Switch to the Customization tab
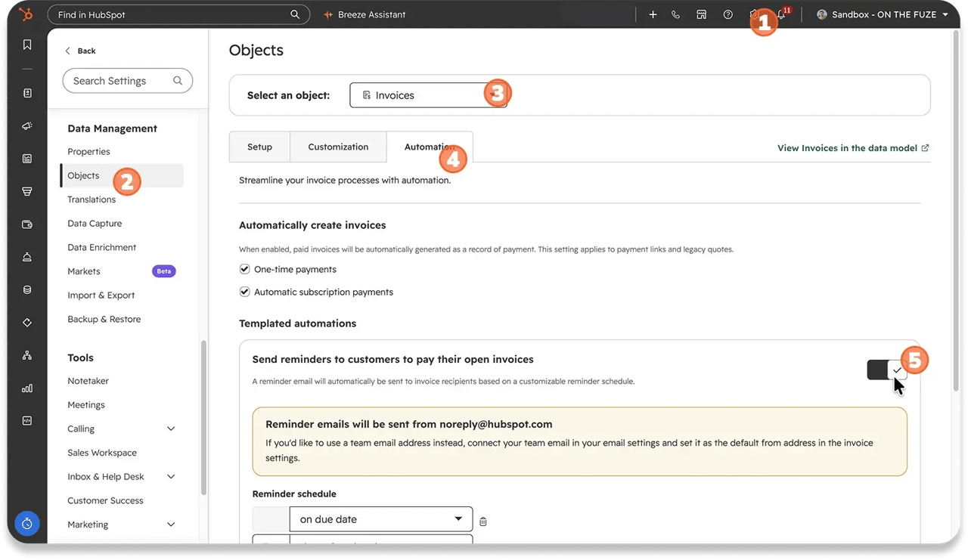Viewport: 968px width, 560px height. [338, 147]
